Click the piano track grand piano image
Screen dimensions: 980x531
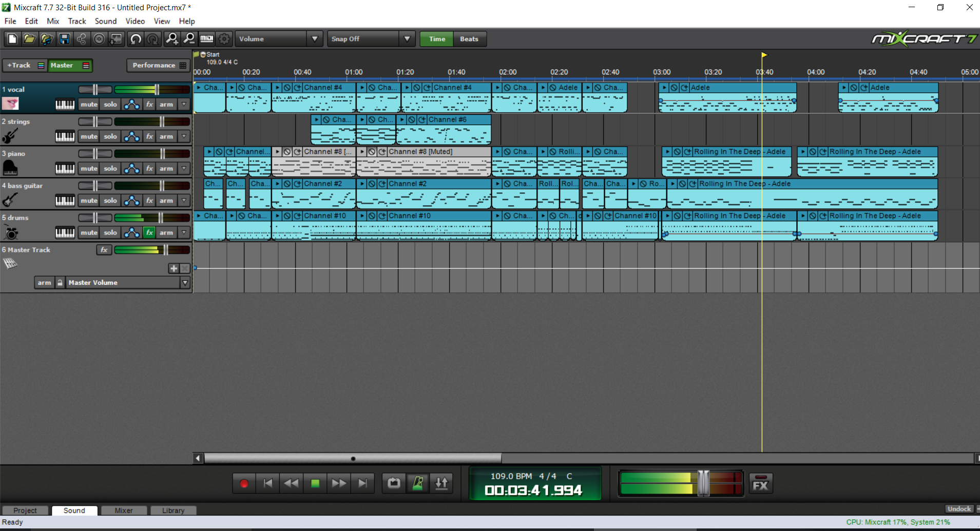tap(10, 168)
